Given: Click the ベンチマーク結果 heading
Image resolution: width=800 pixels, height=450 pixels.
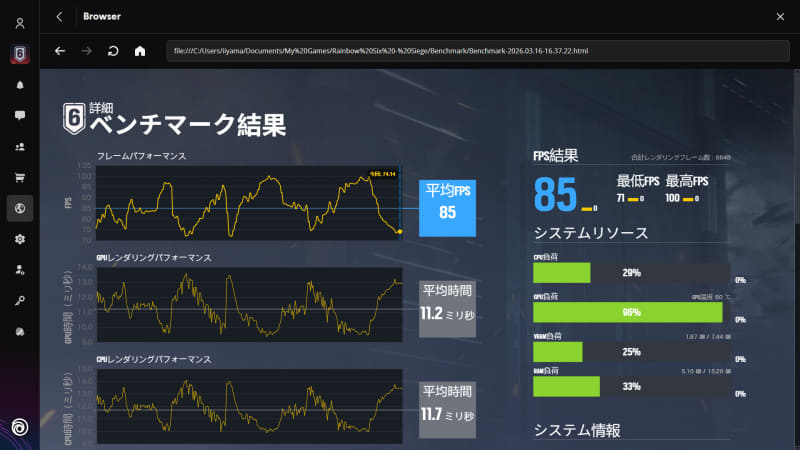Looking at the screenshot, I should click(x=188, y=125).
